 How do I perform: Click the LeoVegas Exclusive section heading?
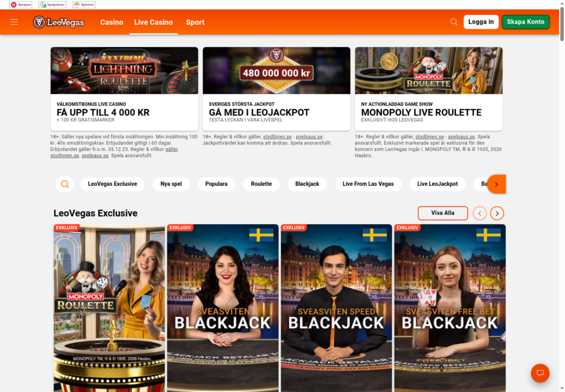(x=95, y=213)
